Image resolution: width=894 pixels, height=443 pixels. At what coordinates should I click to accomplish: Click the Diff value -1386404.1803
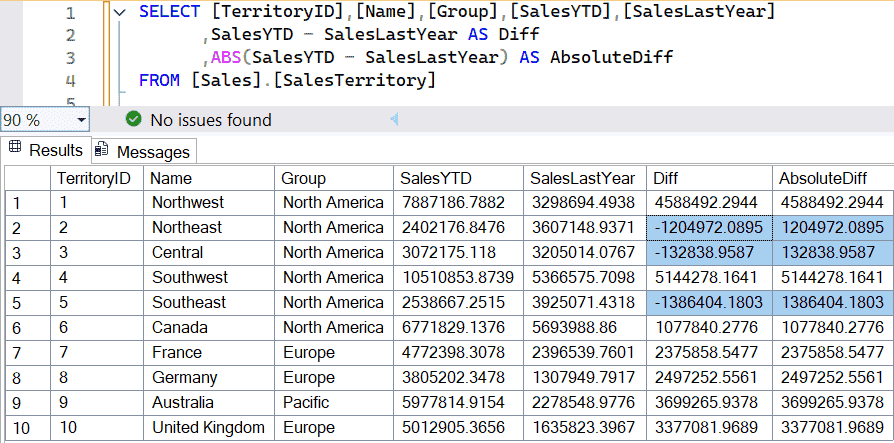point(709,303)
